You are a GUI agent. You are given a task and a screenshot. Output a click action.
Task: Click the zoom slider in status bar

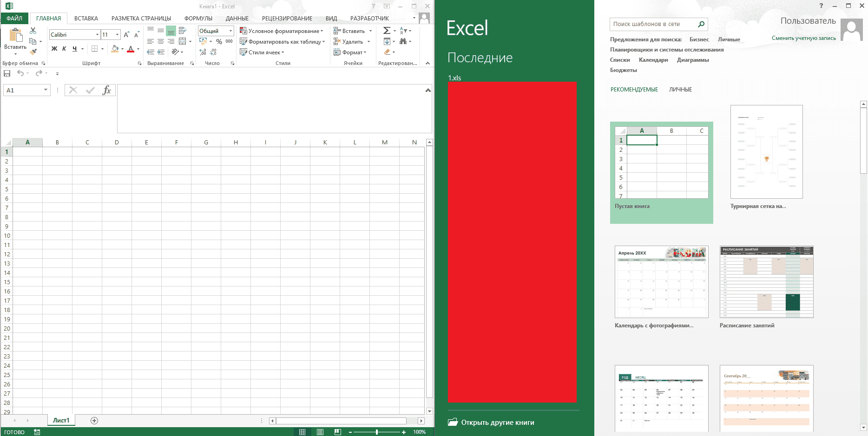[377, 432]
